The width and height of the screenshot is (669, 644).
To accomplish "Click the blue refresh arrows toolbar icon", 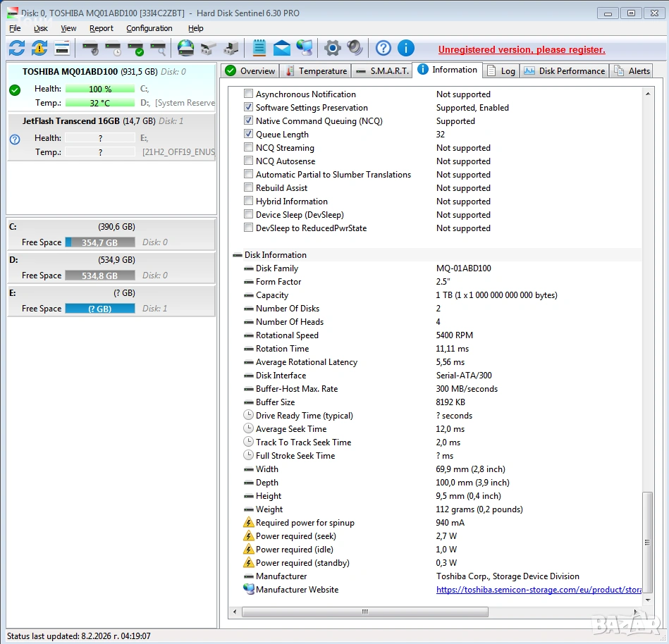I will pos(16,48).
